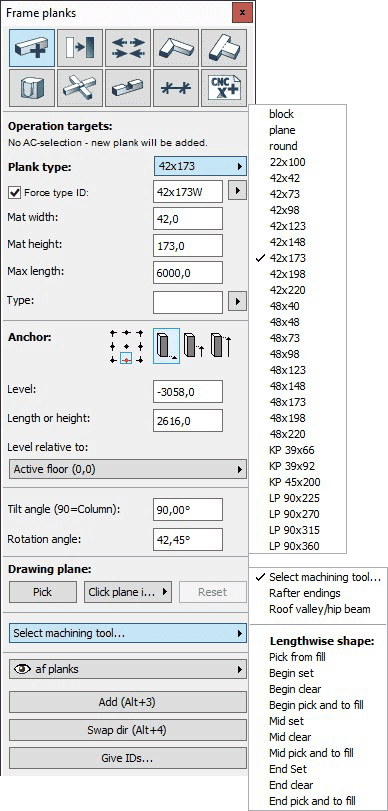Select the add new plank tool icon

(x=32, y=48)
